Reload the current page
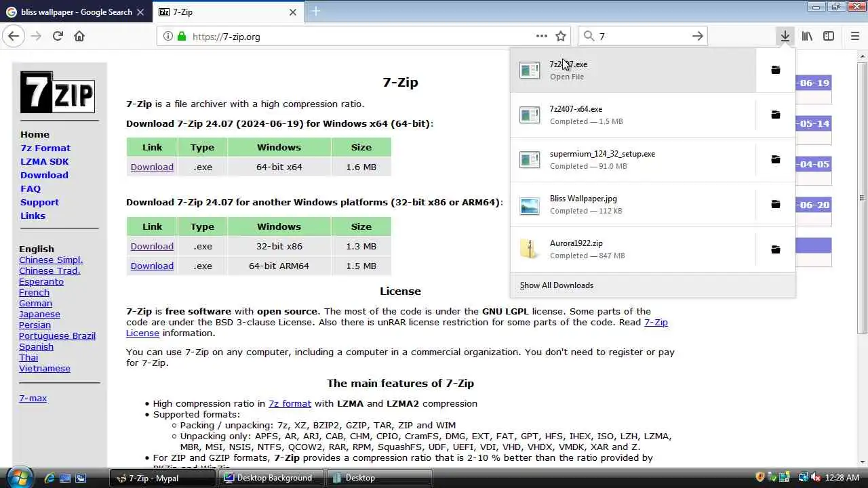Viewport: 868px width, 488px height. tap(58, 36)
